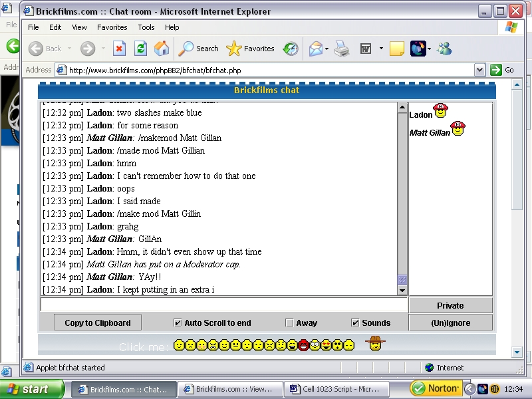Image resolution: width=532 pixels, height=399 pixels.
Task: Open the Search magnifier toolbar button
Action: [x=199, y=49]
